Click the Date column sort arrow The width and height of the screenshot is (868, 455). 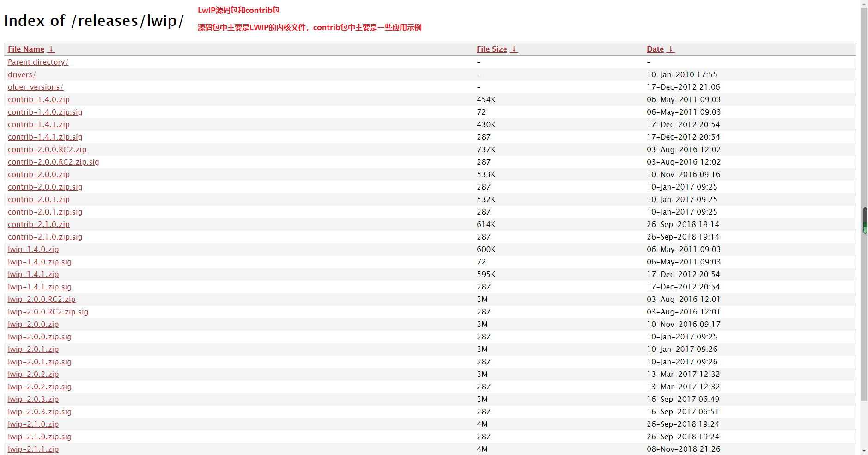click(671, 49)
